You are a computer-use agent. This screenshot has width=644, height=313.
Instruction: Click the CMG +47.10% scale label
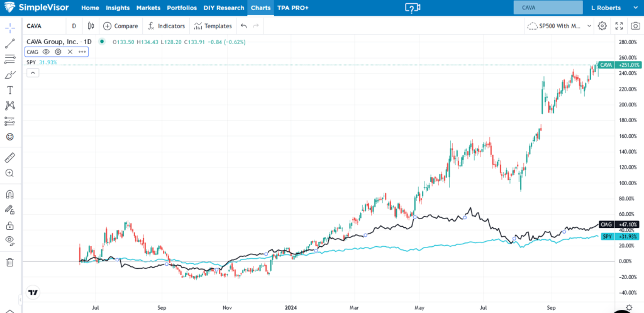point(619,225)
